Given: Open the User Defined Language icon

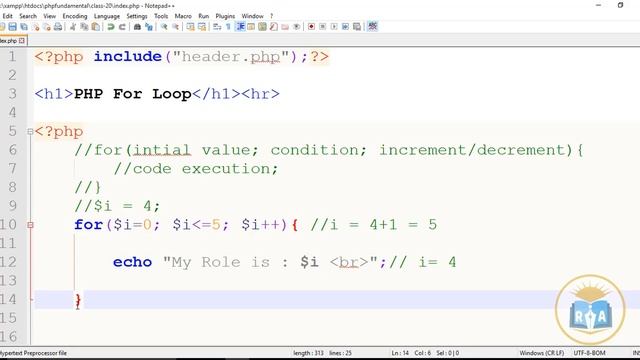Looking at the screenshot, I should [x=251, y=27].
